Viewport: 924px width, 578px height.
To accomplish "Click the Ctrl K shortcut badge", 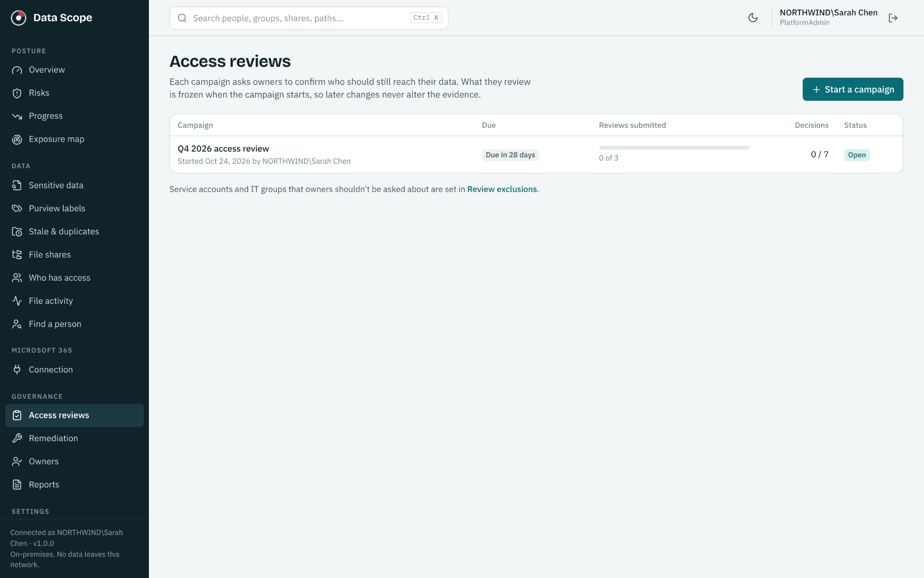I will [x=425, y=18].
